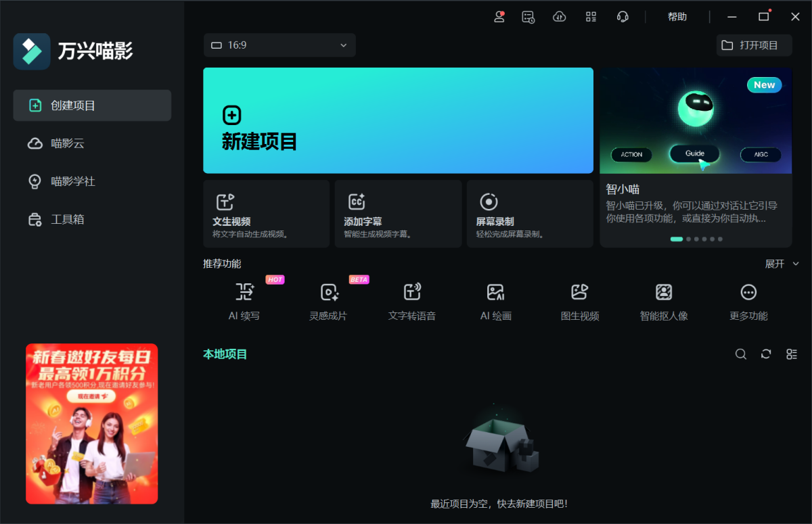Expand the 推荐功能 section via 展开
Screen dimensions: 812x524
point(782,264)
